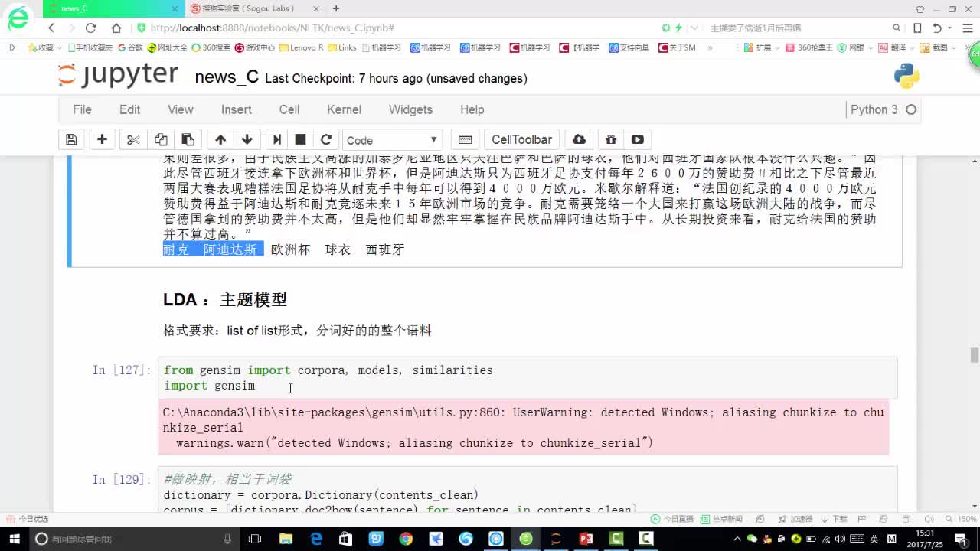Click 热点新闻 in the browser status bar
This screenshot has width=980, height=551.
point(722,519)
